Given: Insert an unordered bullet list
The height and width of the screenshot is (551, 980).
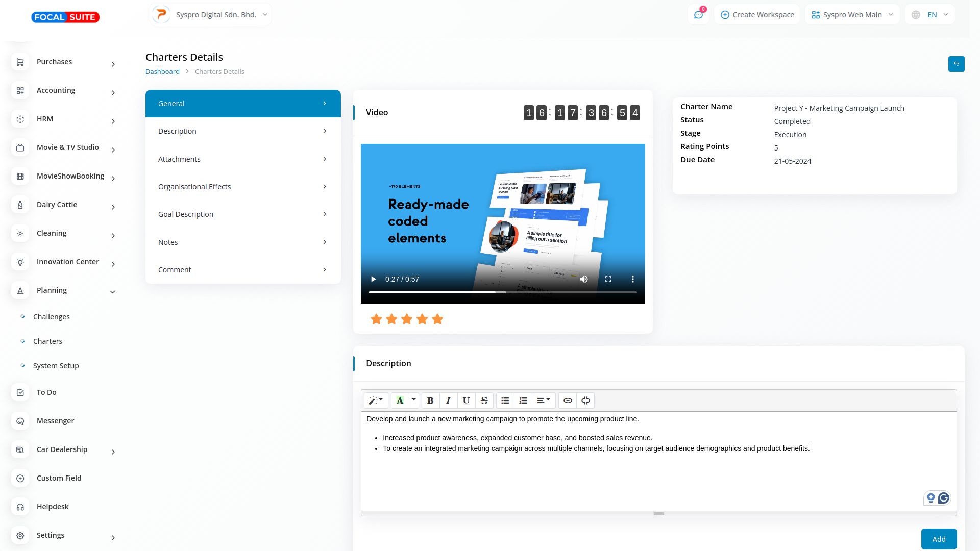Looking at the screenshot, I should (x=505, y=400).
